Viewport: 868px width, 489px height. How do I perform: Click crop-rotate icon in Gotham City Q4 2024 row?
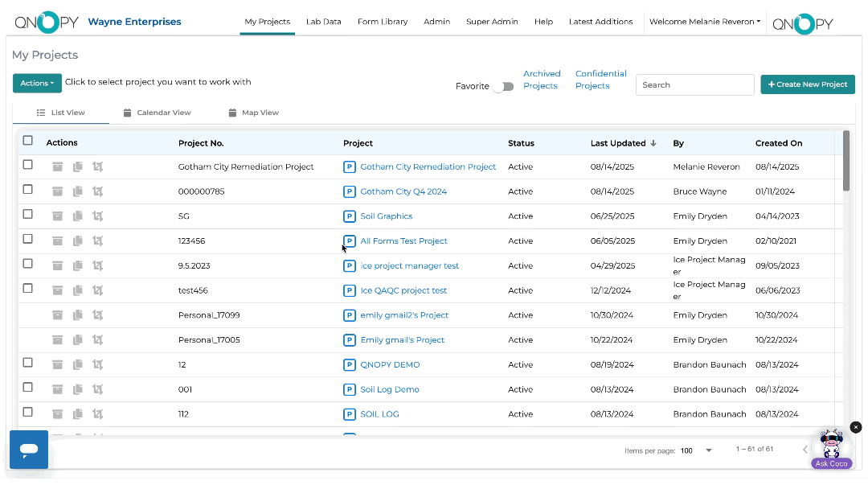98,191
